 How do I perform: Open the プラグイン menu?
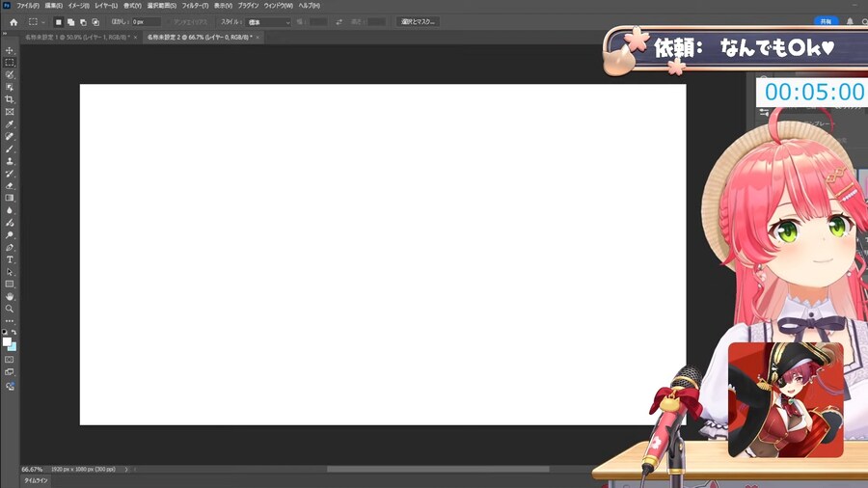click(x=248, y=6)
